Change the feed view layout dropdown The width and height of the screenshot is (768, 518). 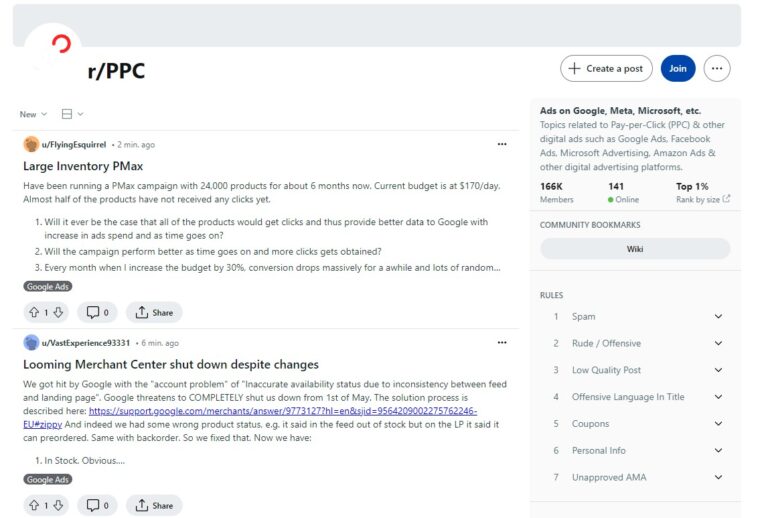[72, 114]
